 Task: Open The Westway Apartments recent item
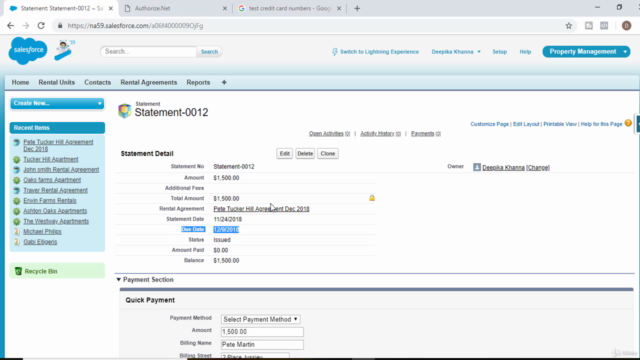tap(56, 221)
